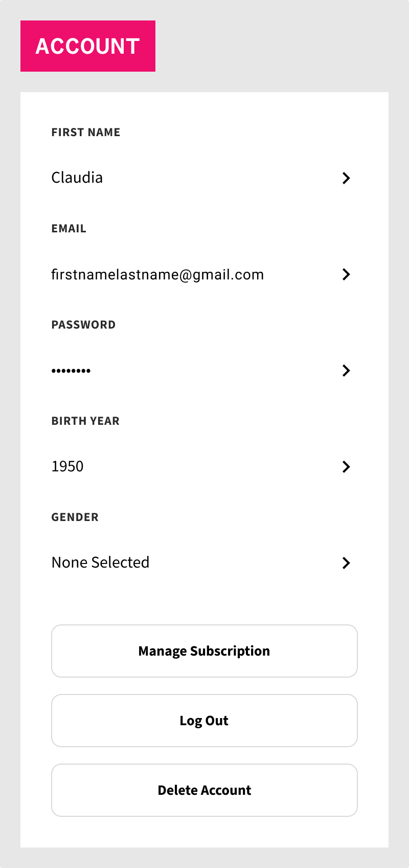Image resolution: width=409 pixels, height=868 pixels.
Task: Open email editing via its arrow
Action: click(x=346, y=274)
